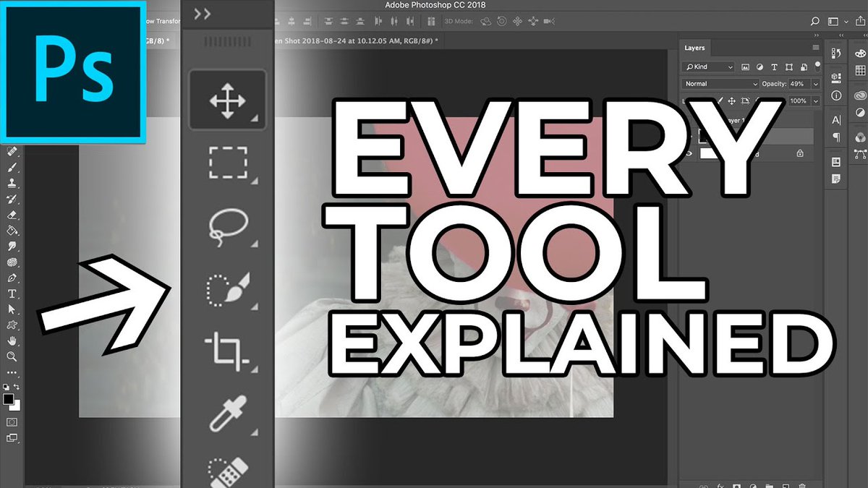Click the foreground color swatch
The height and width of the screenshot is (488, 868).
(8, 400)
